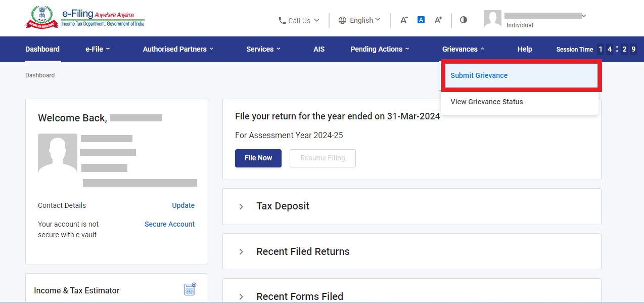Screen dimensions: 644x303
Task: Decrease text size using the A- icon
Action: coord(403,20)
